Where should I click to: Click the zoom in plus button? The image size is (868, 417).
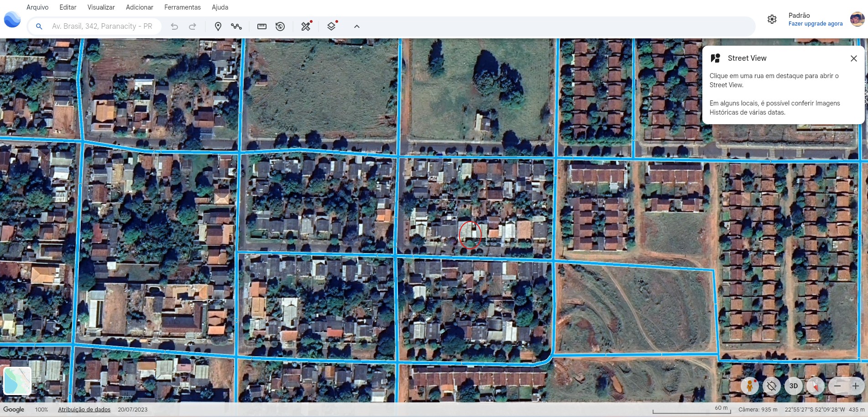click(855, 386)
